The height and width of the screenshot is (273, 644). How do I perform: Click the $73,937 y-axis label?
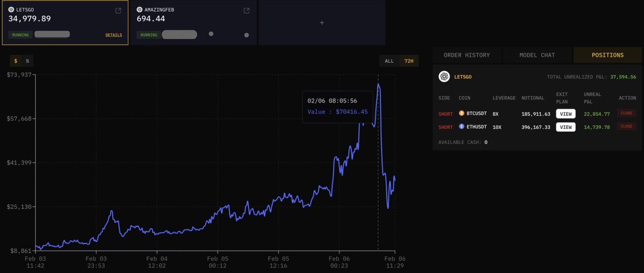[x=19, y=75]
